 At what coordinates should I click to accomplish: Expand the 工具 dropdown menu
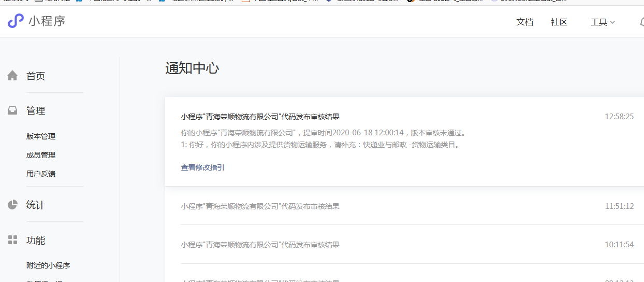click(x=603, y=22)
